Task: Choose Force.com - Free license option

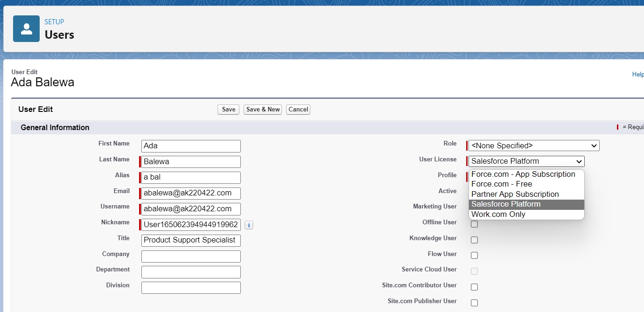Action: pos(502,184)
